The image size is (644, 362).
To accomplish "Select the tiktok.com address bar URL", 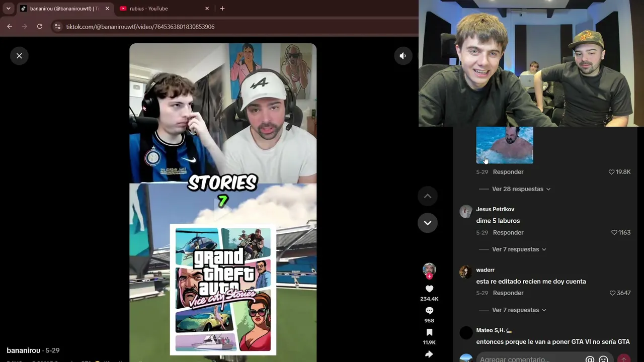I will [140, 27].
